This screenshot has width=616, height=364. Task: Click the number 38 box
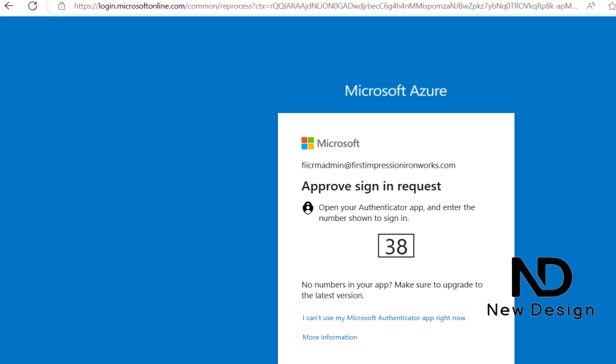click(x=396, y=246)
